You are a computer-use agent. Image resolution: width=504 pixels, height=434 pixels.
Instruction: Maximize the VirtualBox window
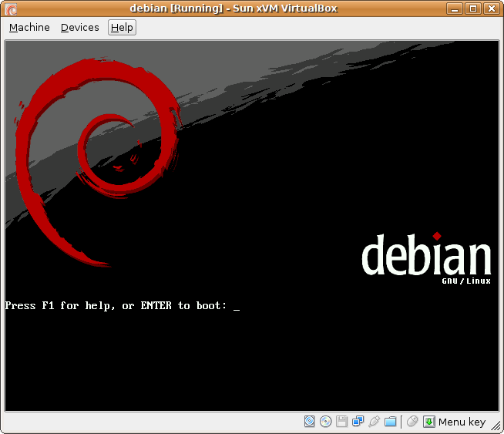[x=473, y=8]
